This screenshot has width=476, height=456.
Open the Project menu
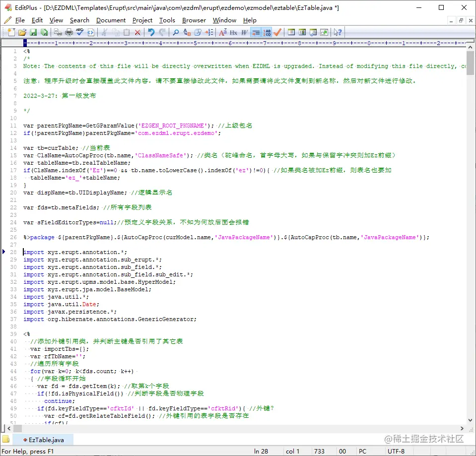click(142, 20)
